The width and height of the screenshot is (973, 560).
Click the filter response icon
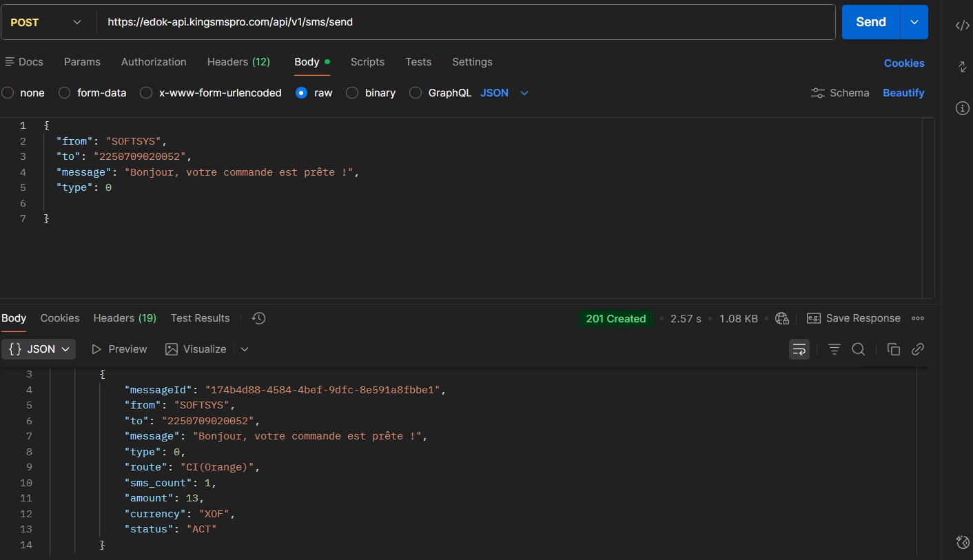(834, 349)
